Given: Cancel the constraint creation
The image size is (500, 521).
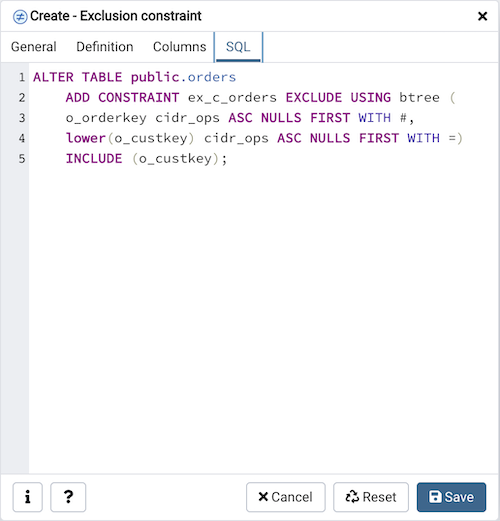Looking at the screenshot, I should (286, 497).
